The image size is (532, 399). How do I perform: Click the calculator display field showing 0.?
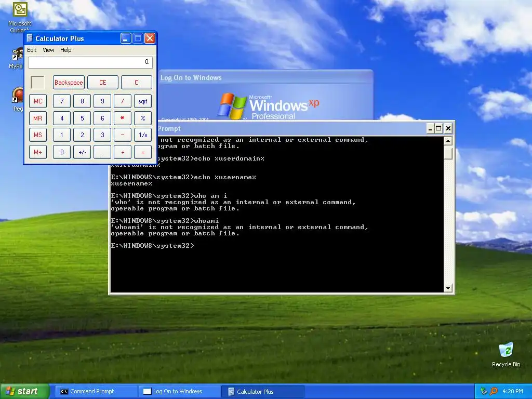pyautogui.click(x=90, y=62)
